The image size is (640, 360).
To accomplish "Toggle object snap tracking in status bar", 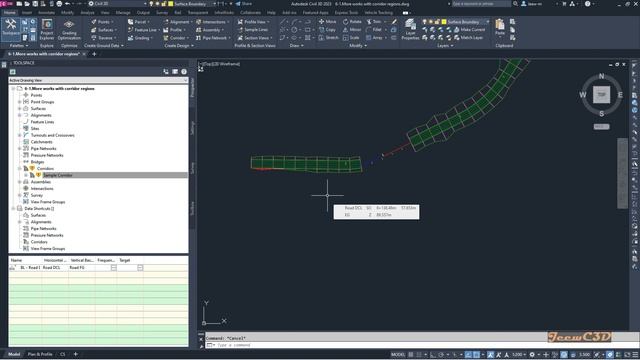I will click(x=468, y=355).
